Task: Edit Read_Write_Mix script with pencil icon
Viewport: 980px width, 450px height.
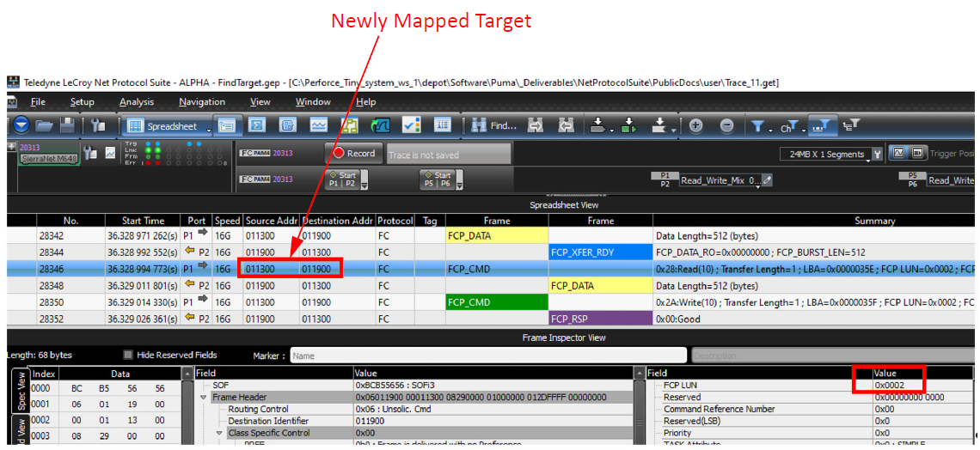Action: (x=768, y=179)
